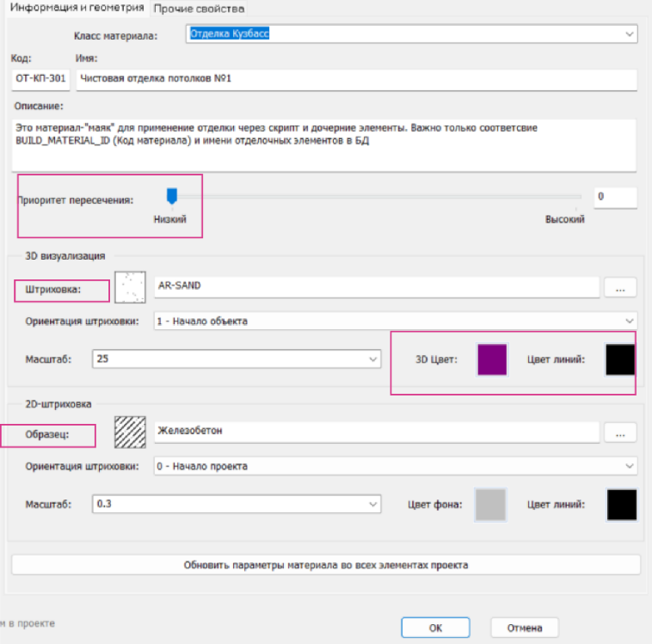Pick the 2D Цвет линий black swatch
Image resolution: width=652 pixels, height=644 pixels.
point(622,505)
